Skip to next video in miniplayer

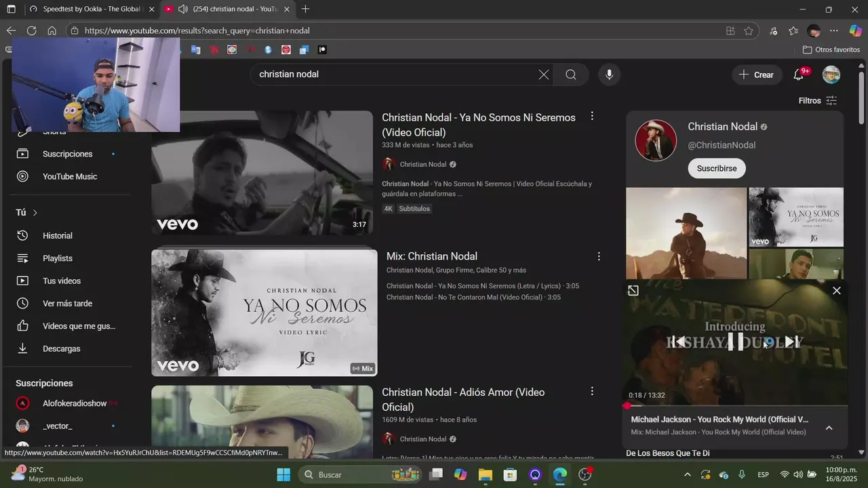(x=791, y=342)
